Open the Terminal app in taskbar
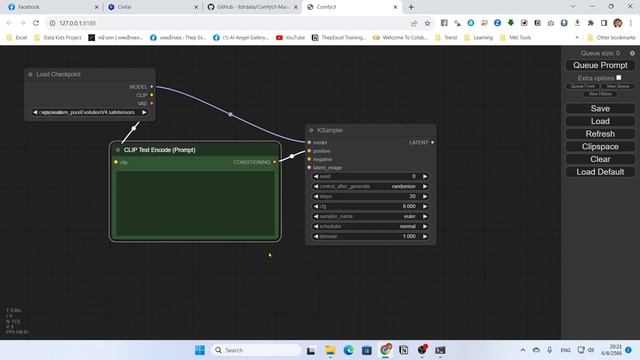Image resolution: width=640 pixels, height=360 pixels. (x=440, y=350)
